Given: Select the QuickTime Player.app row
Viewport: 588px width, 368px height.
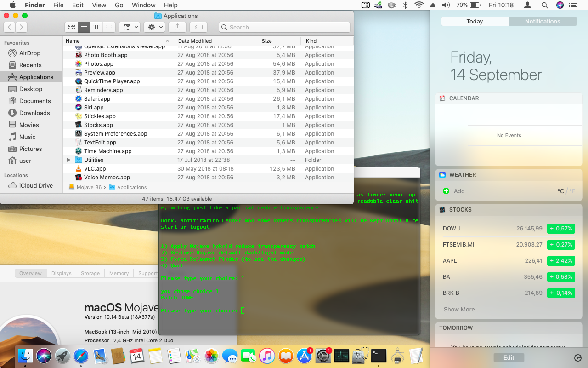Looking at the screenshot, I should point(208,81).
